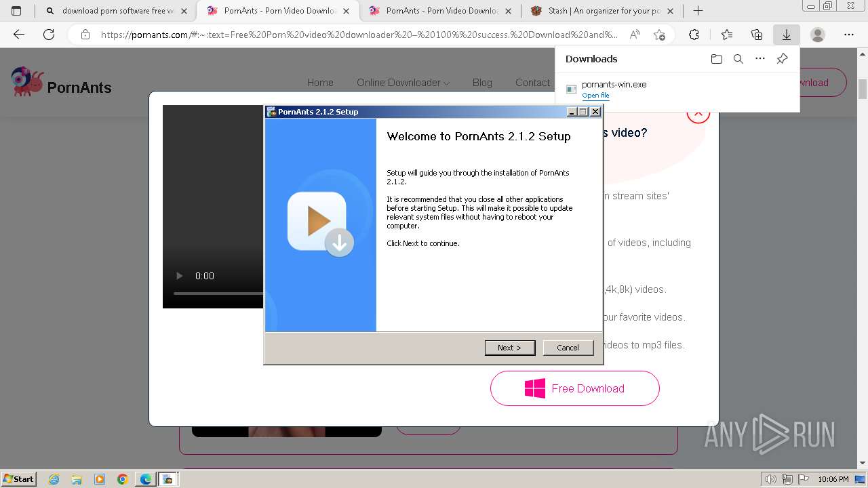Click the video seek bar in the popup player

click(218, 293)
